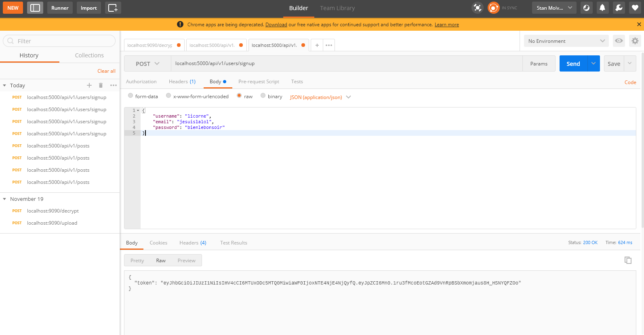Select raw body type
This screenshot has height=335, width=644.
coord(239,96)
